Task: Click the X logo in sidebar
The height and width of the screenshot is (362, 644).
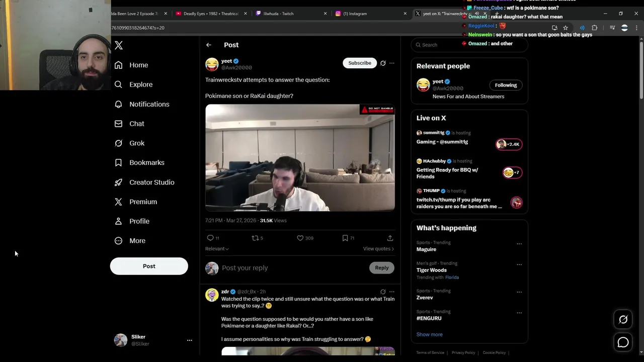Action: pos(119,45)
